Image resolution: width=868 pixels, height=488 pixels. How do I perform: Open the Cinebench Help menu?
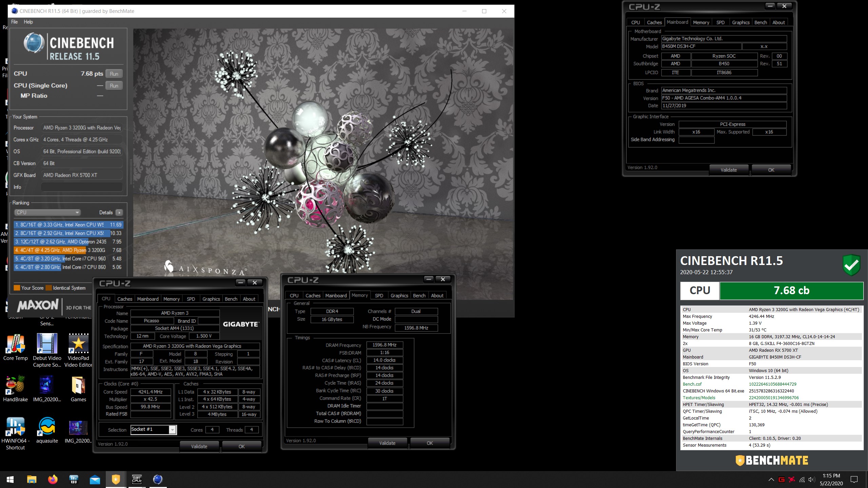click(28, 22)
